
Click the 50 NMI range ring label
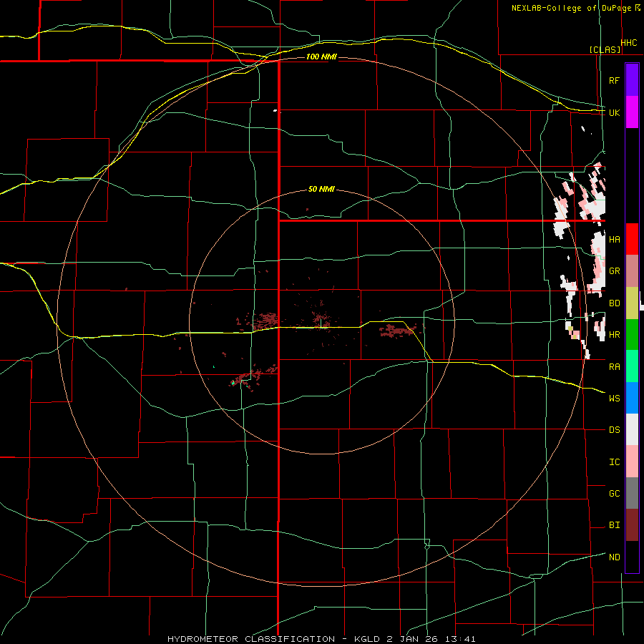[321, 190]
